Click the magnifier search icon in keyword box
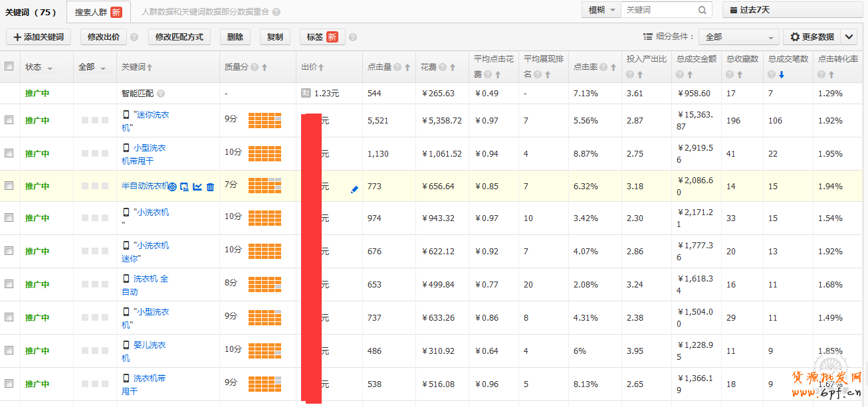 (x=703, y=10)
